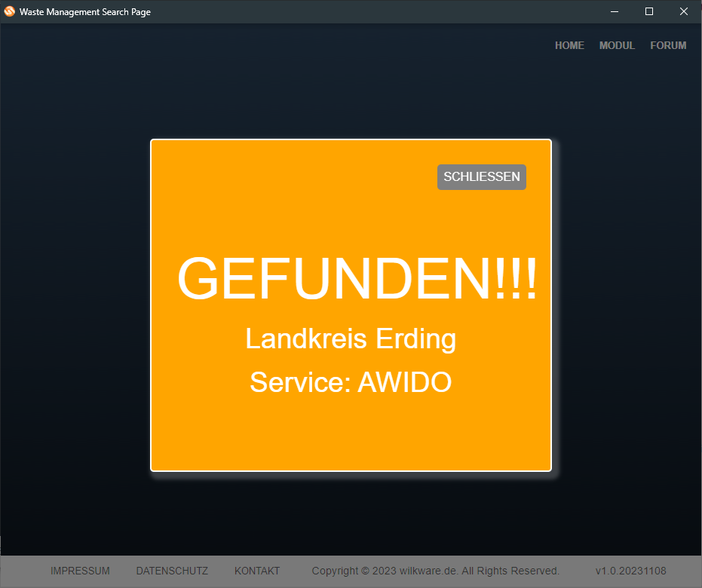Click the Service: AWIDO text
This screenshot has width=702, height=588.
[351, 382]
